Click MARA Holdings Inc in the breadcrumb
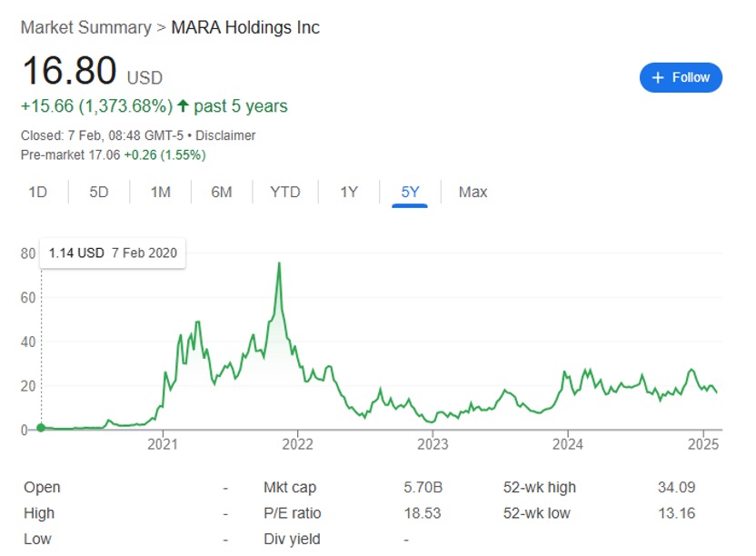The height and width of the screenshot is (556, 756). point(245,27)
